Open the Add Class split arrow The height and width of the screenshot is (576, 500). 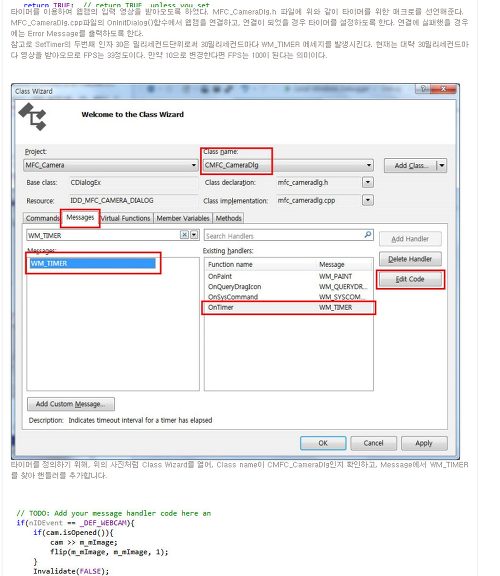(x=442, y=165)
